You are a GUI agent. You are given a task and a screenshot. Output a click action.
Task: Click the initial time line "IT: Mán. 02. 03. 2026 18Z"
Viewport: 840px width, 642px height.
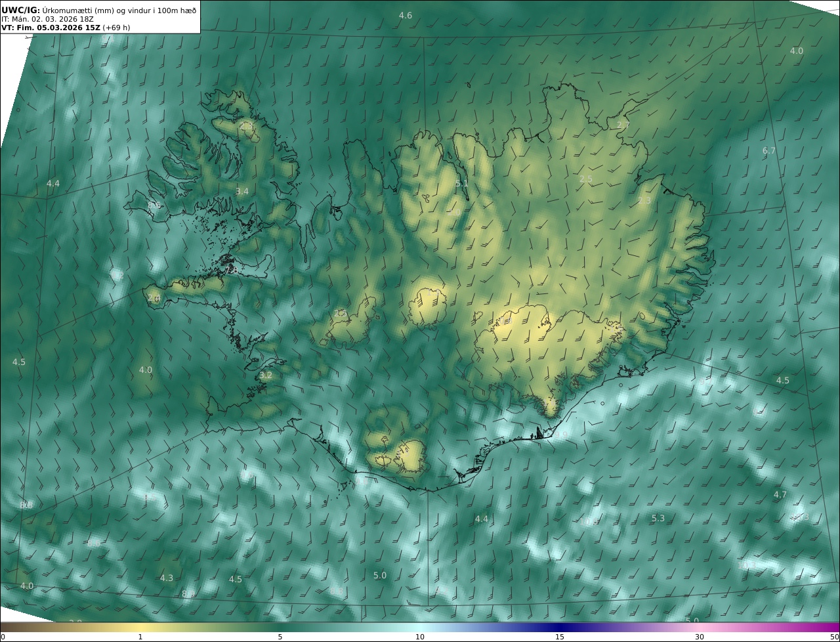click(x=48, y=20)
